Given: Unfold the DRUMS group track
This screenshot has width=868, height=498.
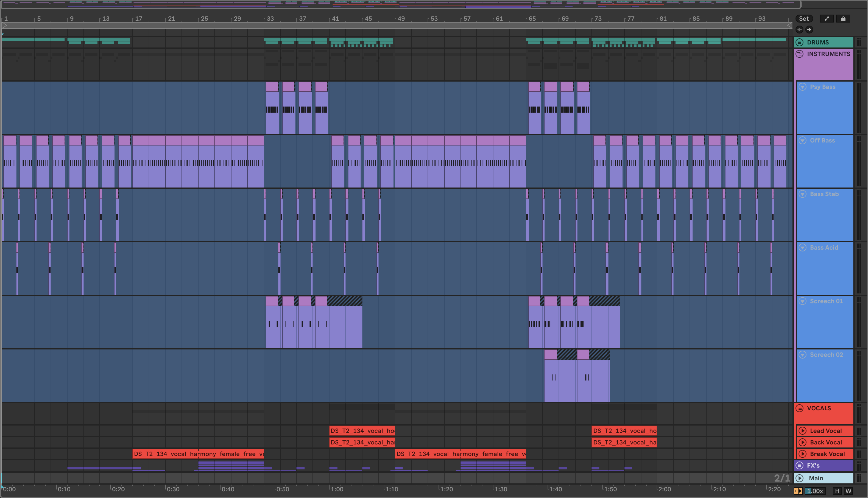Looking at the screenshot, I should coord(799,42).
